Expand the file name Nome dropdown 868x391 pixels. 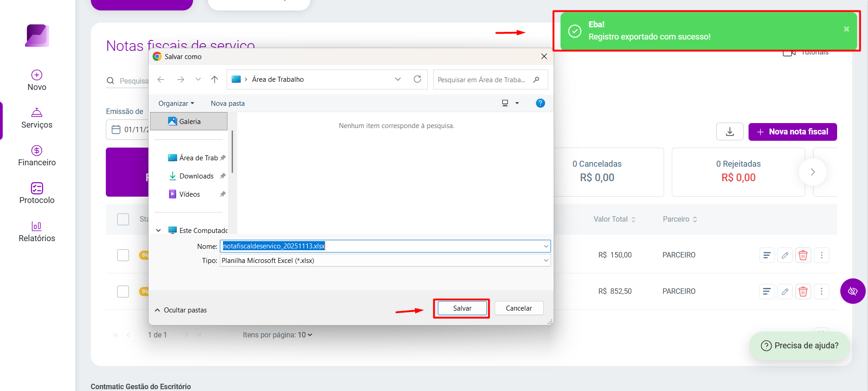pyautogui.click(x=546, y=246)
